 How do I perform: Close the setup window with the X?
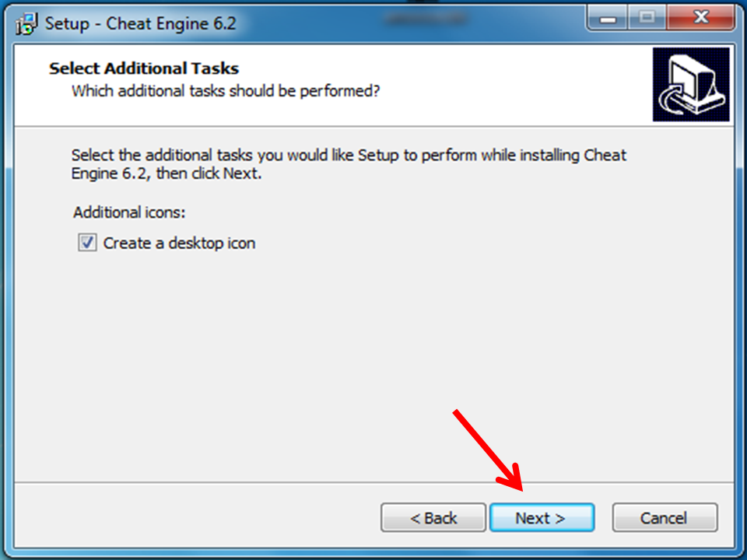(701, 18)
